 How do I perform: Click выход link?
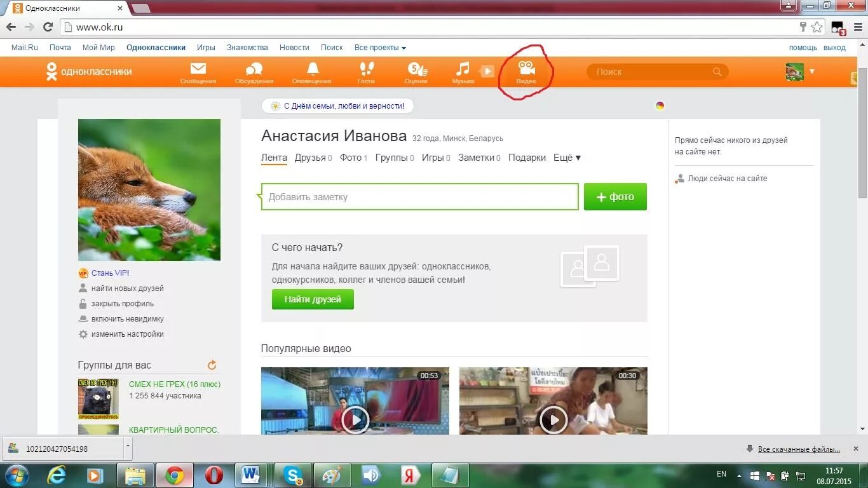[834, 48]
